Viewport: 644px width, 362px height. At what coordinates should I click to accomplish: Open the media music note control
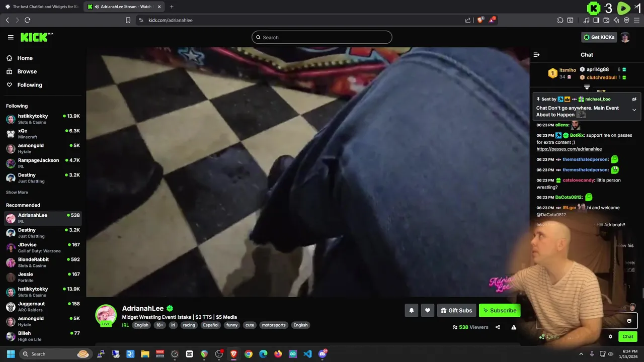(586, 20)
